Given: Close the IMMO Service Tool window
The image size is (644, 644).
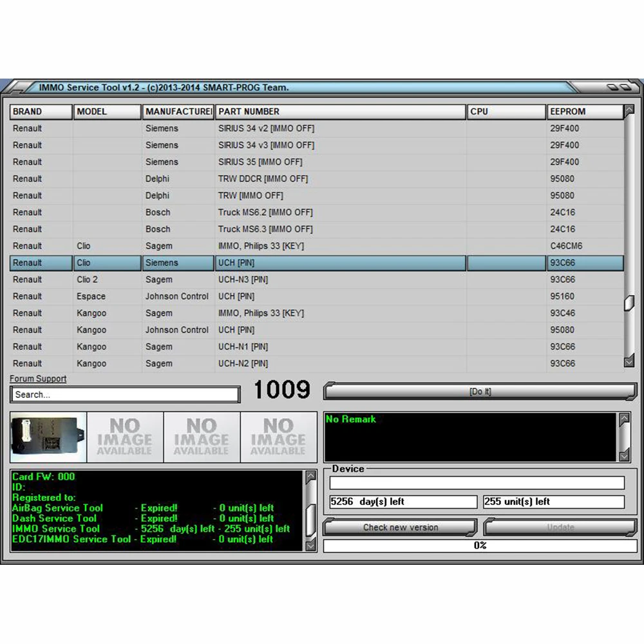Looking at the screenshot, I should (x=625, y=87).
